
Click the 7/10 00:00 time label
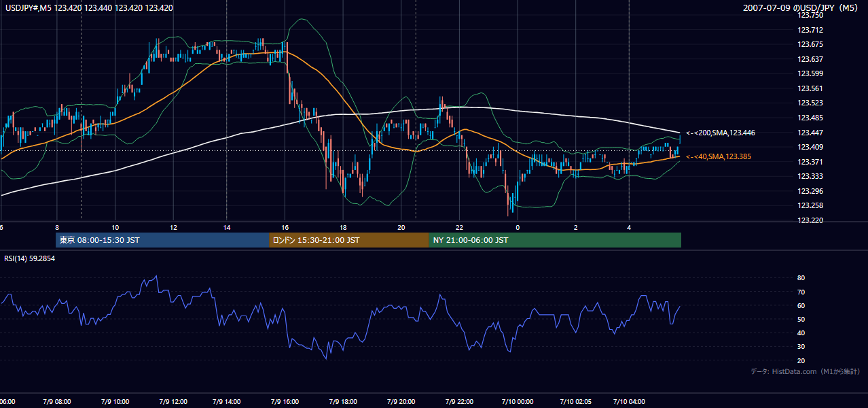pos(517,401)
